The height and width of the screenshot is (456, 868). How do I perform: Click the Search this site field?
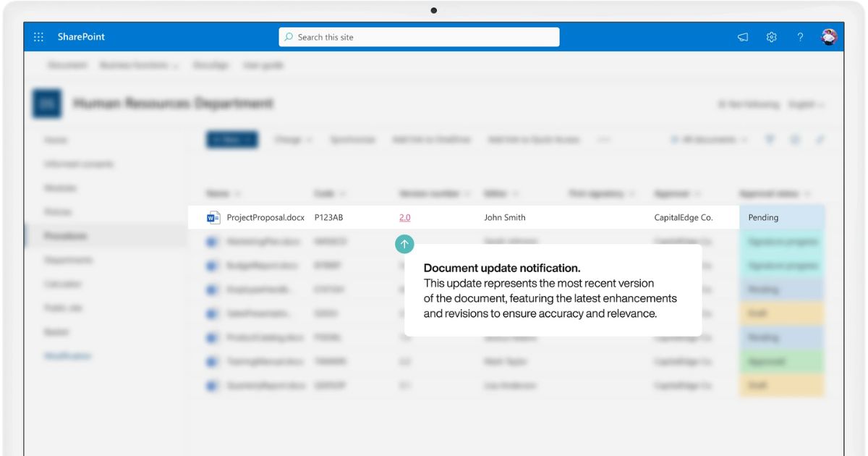pyautogui.click(x=420, y=37)
